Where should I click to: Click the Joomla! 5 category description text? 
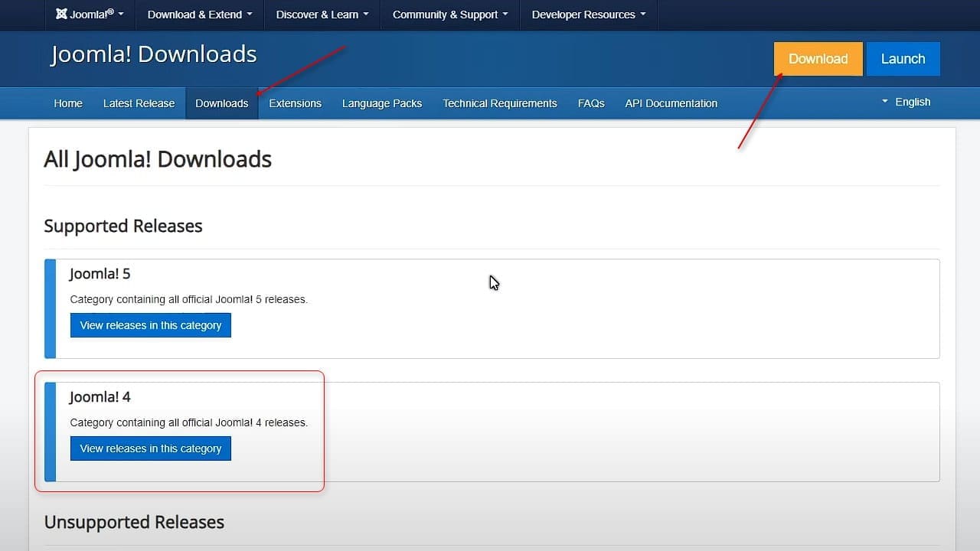point(188,299)
